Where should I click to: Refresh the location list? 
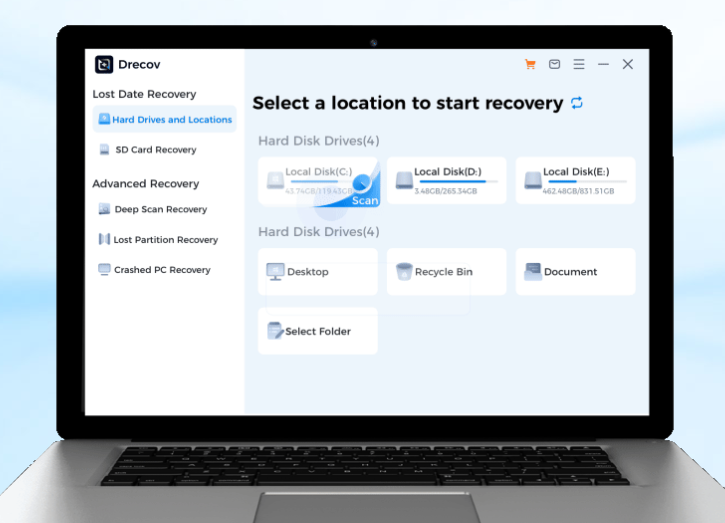577,103
